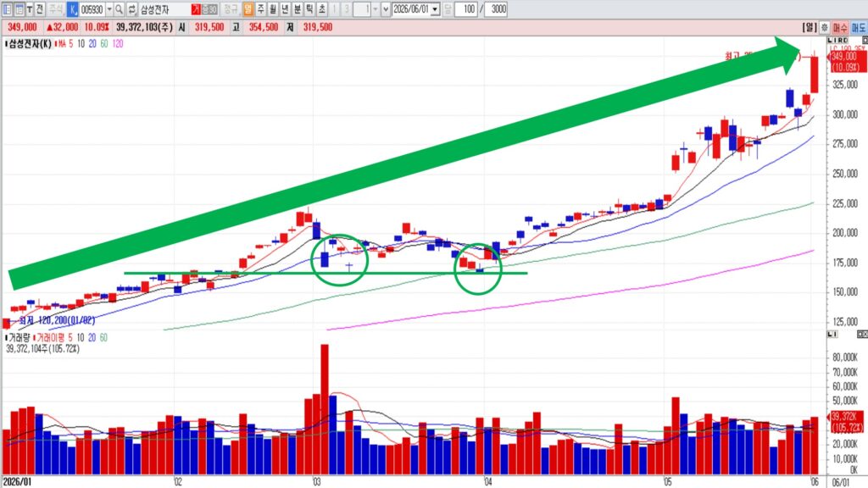
Task: Select the 일 daily period button
Action: (x=248, y=9)
